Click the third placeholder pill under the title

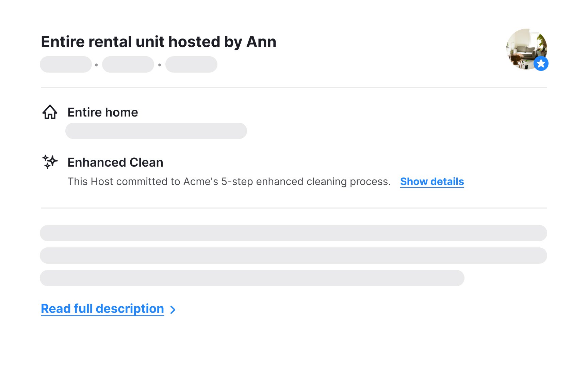click(191, 64)
